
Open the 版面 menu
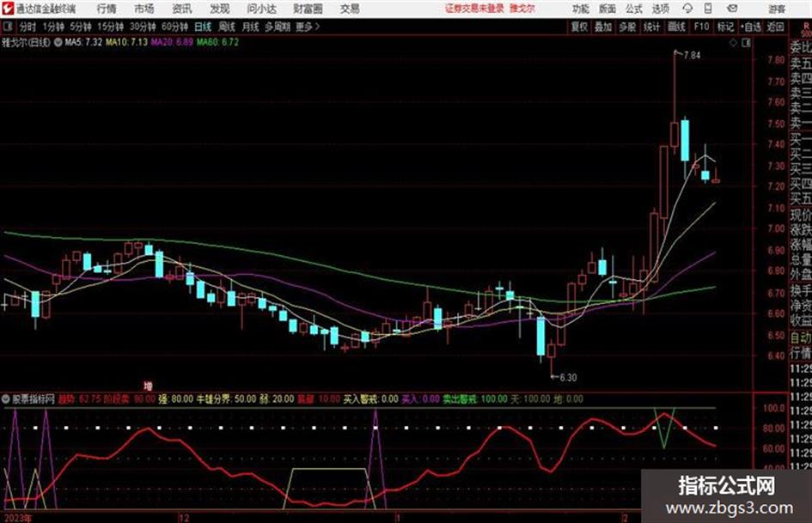point(607,9)
